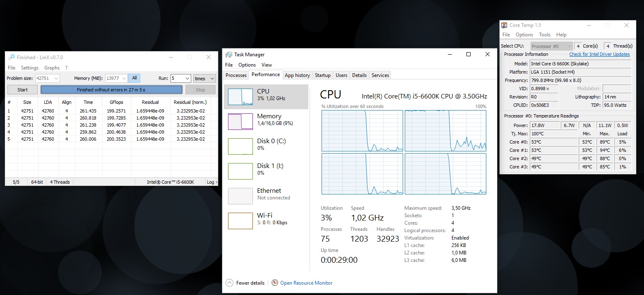Click the TDP field 95.0 Watts
This screenshot has width=644, height=295.
(x=617, y=105)
